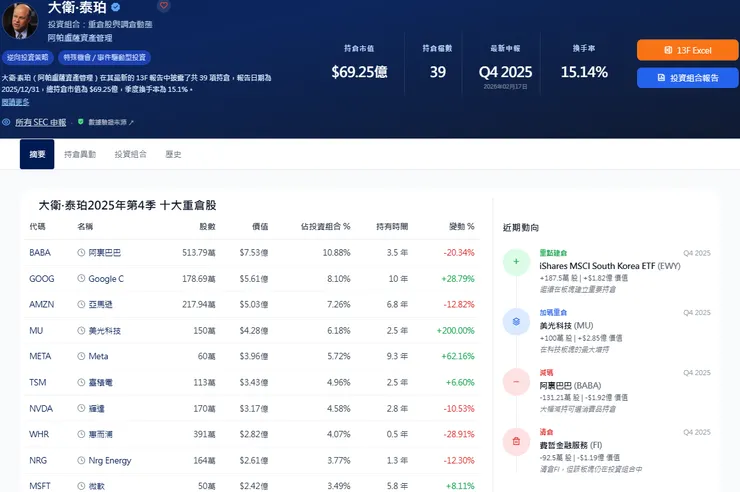Open the AMZN ticker link

tap(42, 304)
